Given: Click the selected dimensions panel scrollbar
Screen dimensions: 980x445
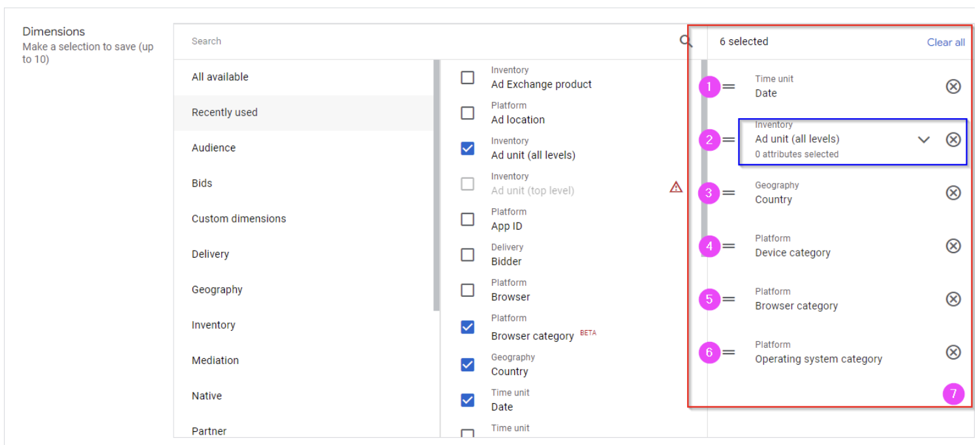Looking at the screenshot, I should pos(704,159).
